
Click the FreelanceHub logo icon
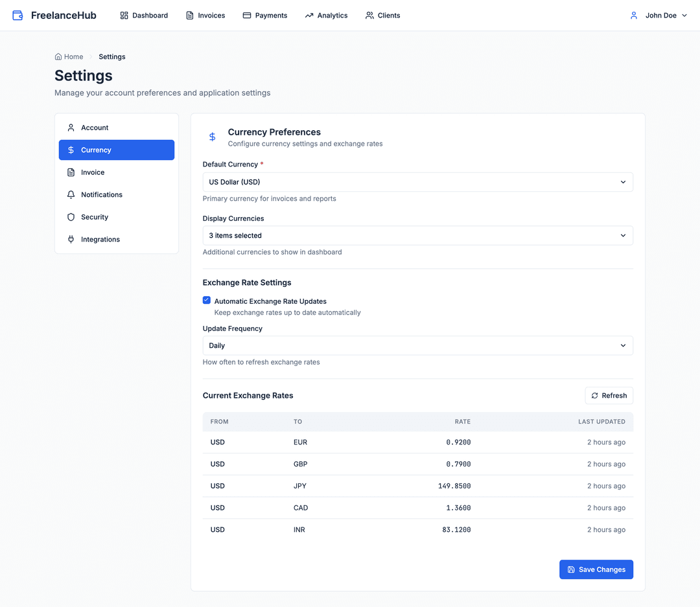tap(16, 15)
